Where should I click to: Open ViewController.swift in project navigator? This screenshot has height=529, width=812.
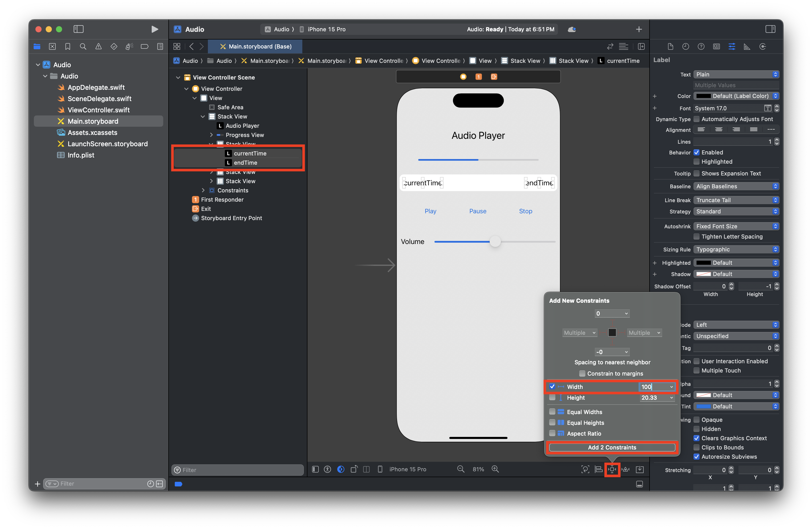click(x=98, y=110)
